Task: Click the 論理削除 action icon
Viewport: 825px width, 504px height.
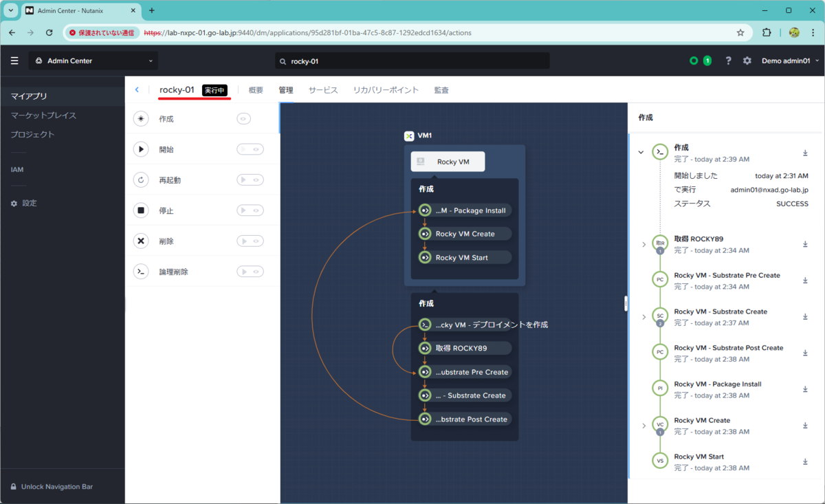Action: [x=141, y=272]
